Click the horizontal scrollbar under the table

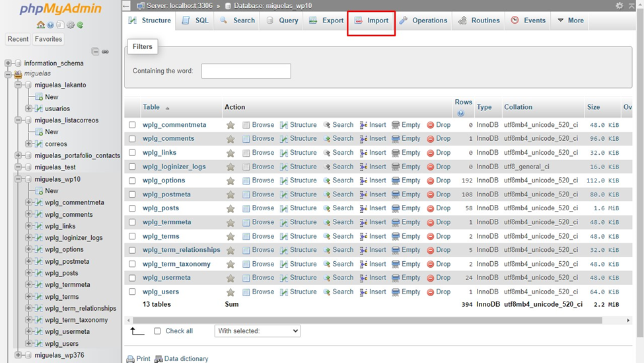pyautogui.click(x=368, y=320)
